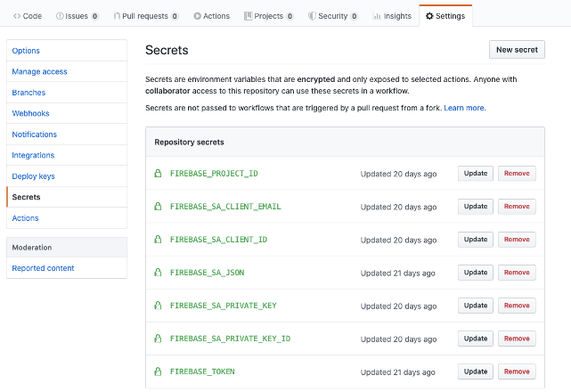This screenshot has width=571, height=392.
Task: Open the Projects tab
Action: [269, 16]
